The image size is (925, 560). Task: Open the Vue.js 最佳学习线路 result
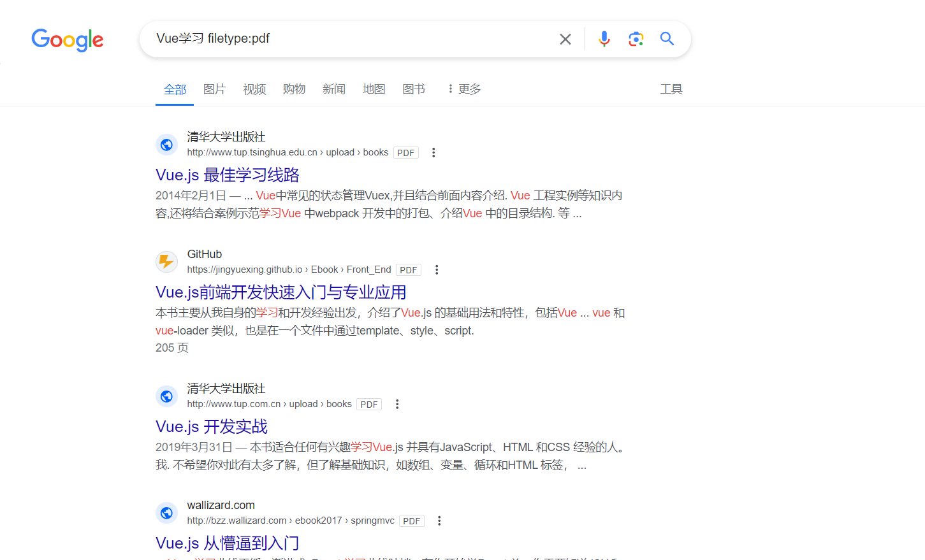pos(228,175)
